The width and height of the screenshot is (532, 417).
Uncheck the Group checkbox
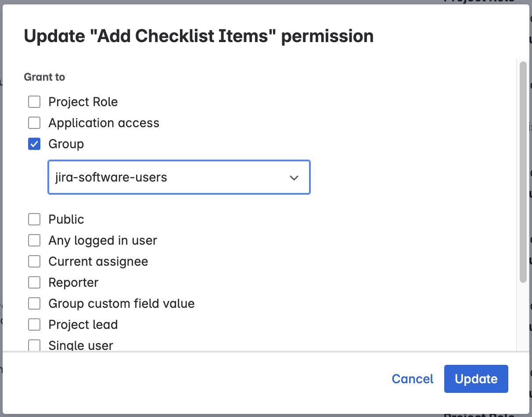[x=34, y=144]
